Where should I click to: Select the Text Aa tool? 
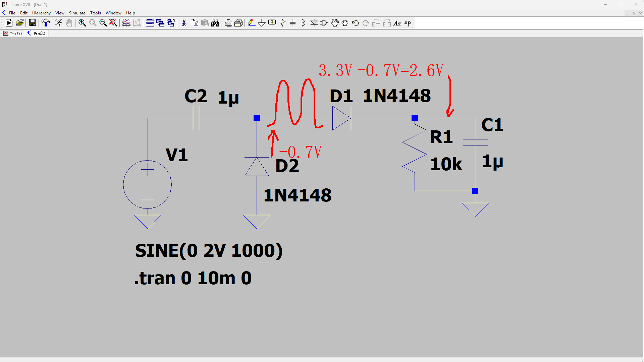[x=397, y=23]
